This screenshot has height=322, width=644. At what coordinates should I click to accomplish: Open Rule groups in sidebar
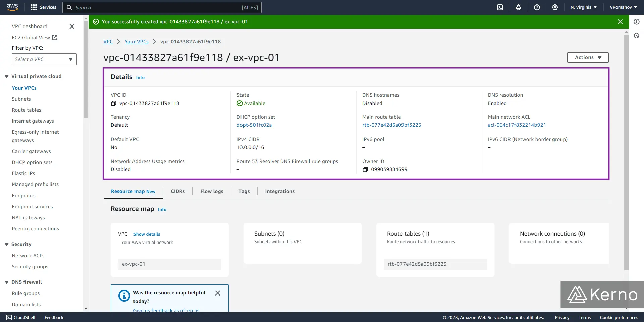[x=25, y=293]
